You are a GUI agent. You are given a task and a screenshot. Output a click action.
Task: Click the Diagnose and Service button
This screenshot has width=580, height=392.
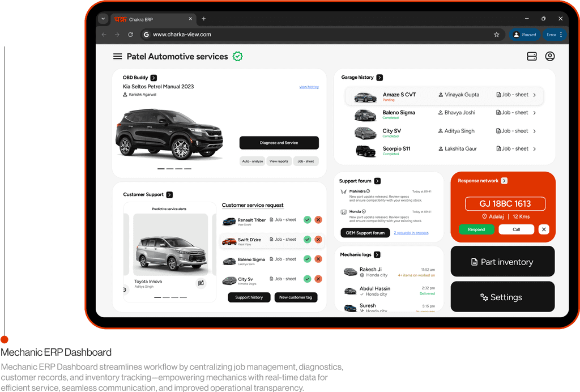tap(279, 143)
